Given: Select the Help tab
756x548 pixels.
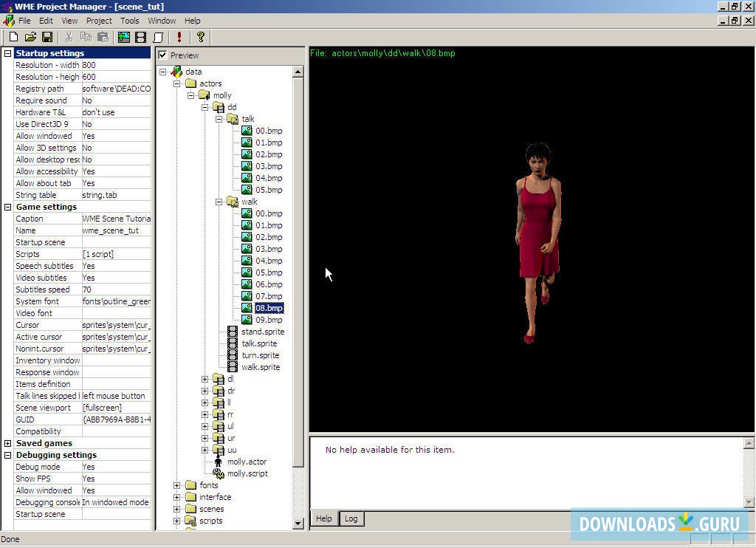Looking at the screenshot, I should [324, 518].
